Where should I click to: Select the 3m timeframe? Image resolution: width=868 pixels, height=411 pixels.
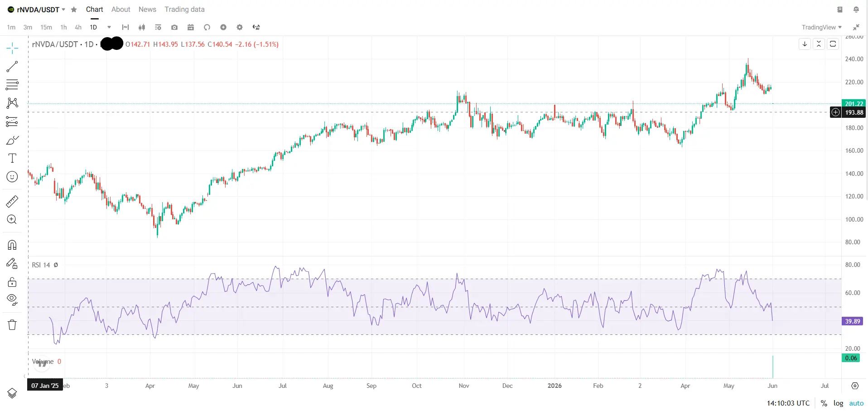tap(28, 27)
